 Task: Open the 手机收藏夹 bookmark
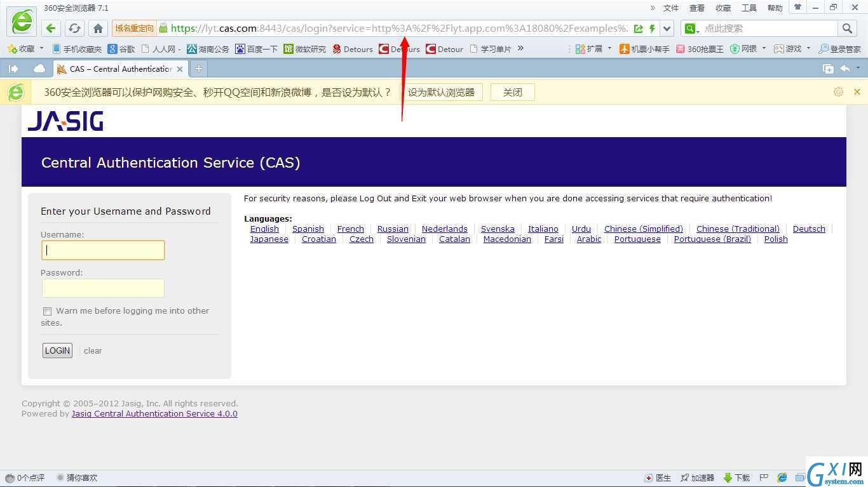click(x=77, y=49)
